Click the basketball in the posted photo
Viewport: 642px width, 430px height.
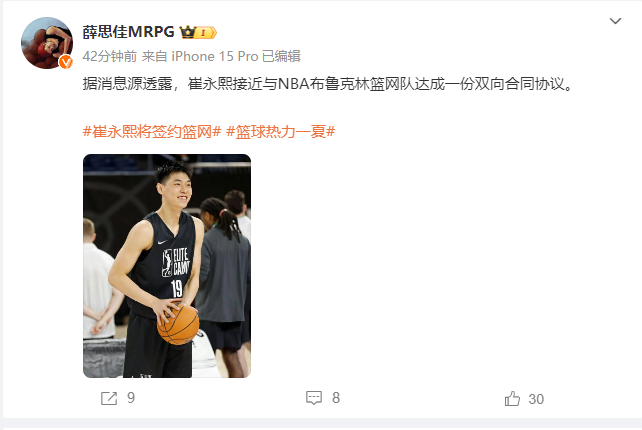(x=179, y=324)
